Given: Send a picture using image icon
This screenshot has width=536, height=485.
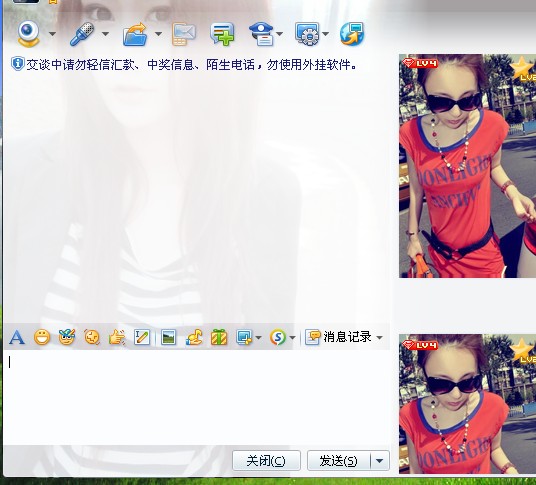Looking at the screenshot, I should [168, 338].
